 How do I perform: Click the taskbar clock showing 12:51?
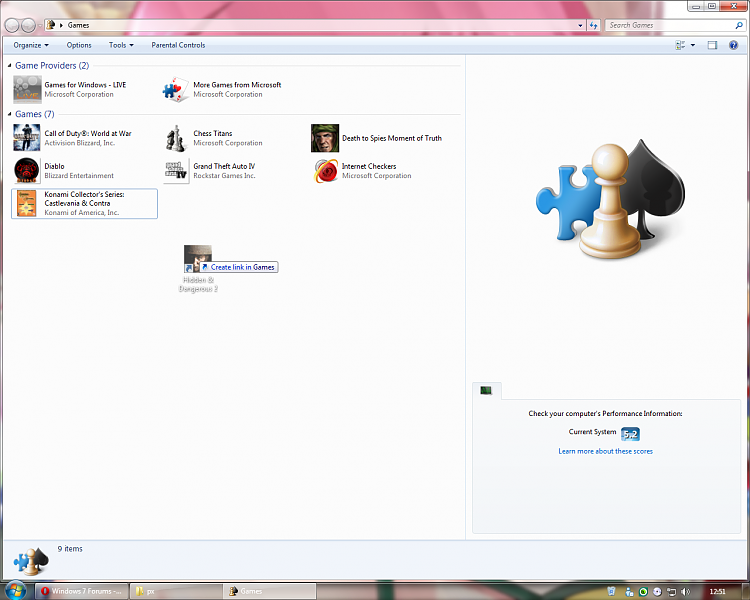[x=717, y=591]
